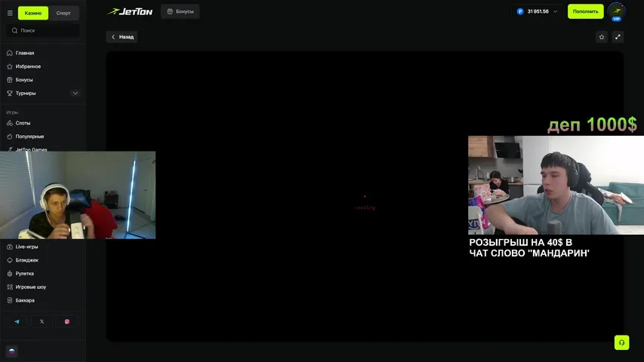Viewport: 644px width, 362px height.
Task: Add game to favorites with star icon
Action: pyautogui.click(x=601, y=36)
